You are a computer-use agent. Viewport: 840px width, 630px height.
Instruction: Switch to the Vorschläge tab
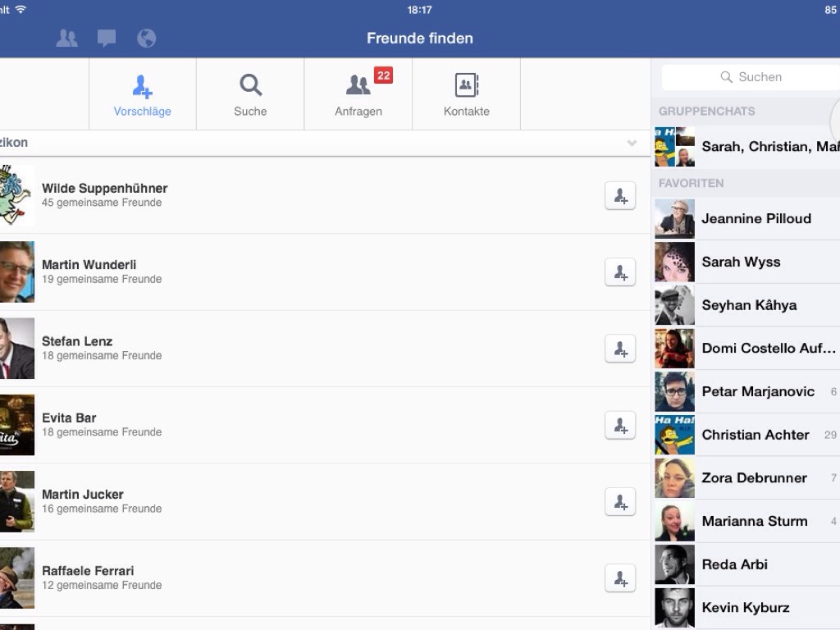coord(142,94)
